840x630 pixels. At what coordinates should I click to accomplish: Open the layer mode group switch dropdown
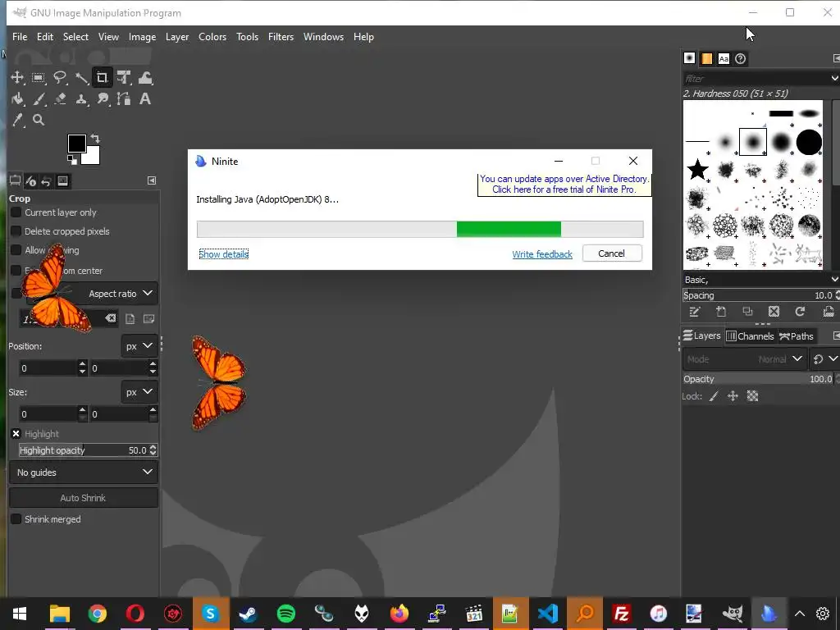[x=824, y=359]
